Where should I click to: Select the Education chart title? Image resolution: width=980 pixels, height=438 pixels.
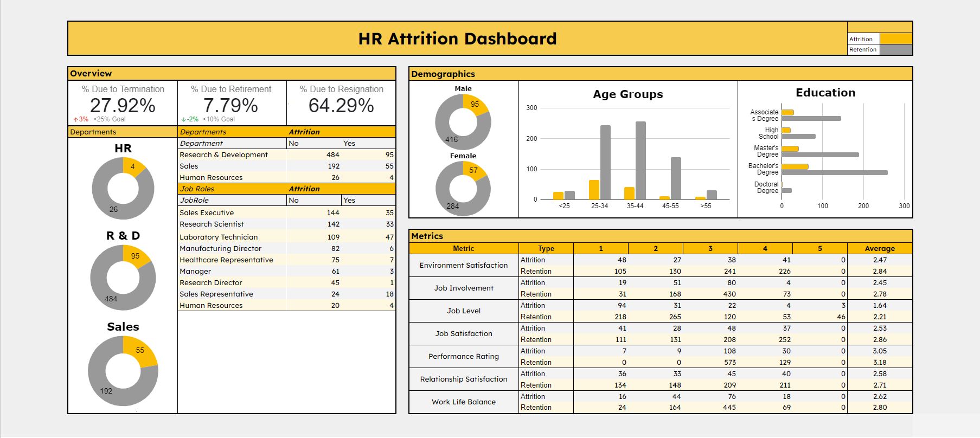click(x=825, y=93)
